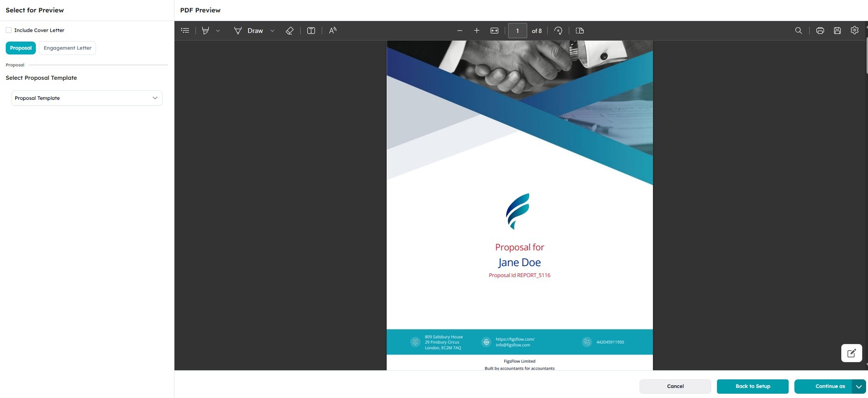868x398 pixels.
Task: Click the 'of 8' page count text
Action: tap(537, 31)
